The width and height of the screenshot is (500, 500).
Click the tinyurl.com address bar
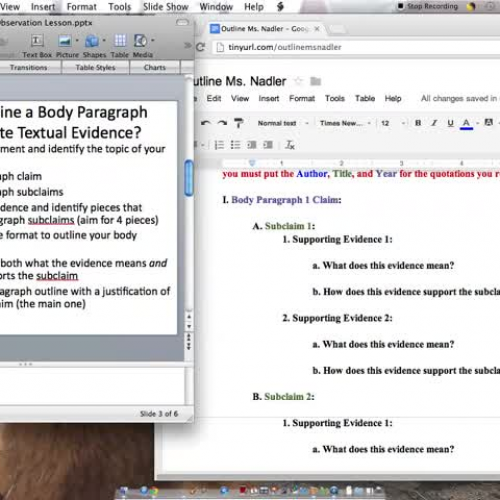tap(355, 47)
